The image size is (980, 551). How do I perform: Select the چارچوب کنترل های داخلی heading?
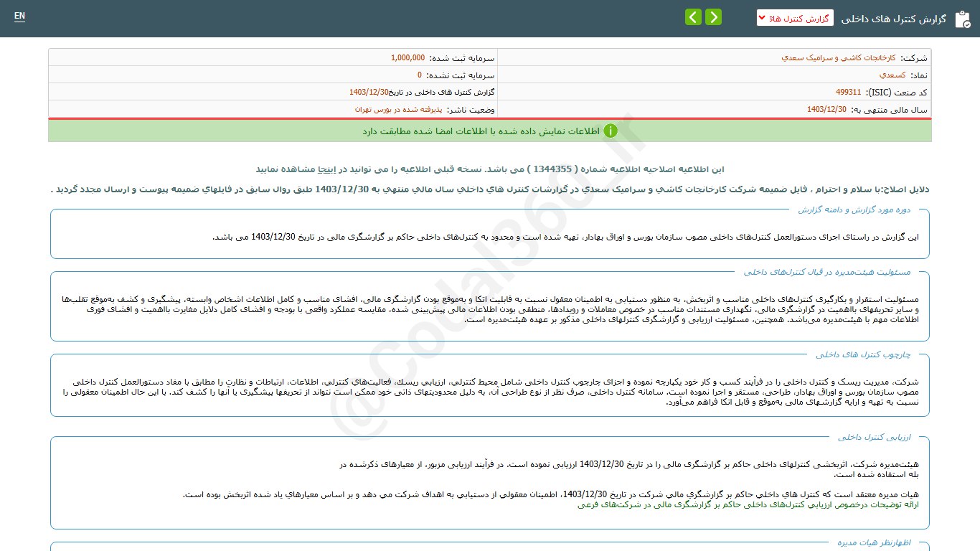[x=862, y=354]
